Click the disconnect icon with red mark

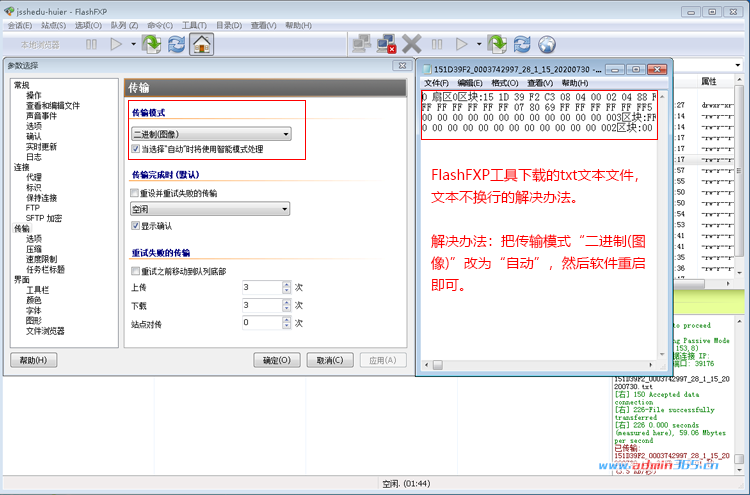[386, 44]
